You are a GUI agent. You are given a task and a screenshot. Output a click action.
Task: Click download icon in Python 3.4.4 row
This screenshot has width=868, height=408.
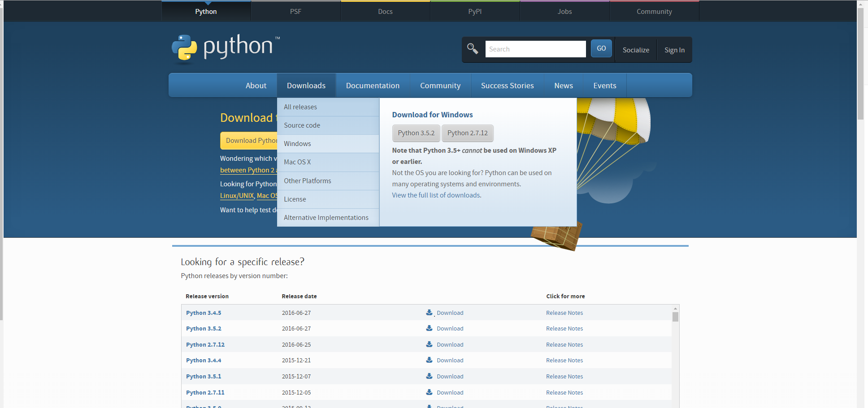coord(429,360)
